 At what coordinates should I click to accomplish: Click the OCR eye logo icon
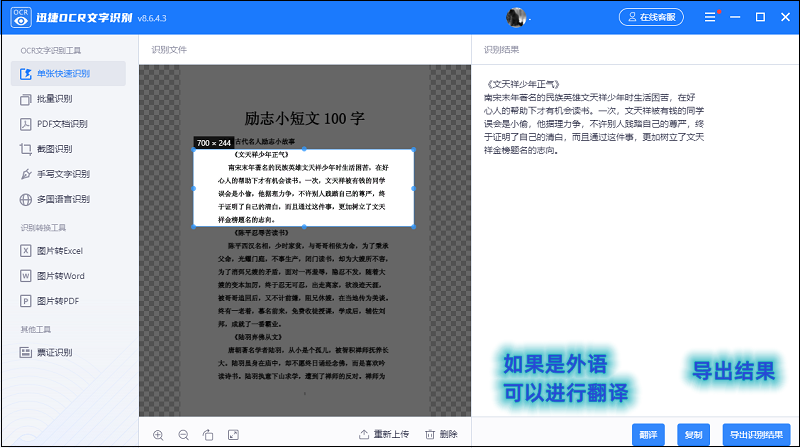(x=20, y=17)
